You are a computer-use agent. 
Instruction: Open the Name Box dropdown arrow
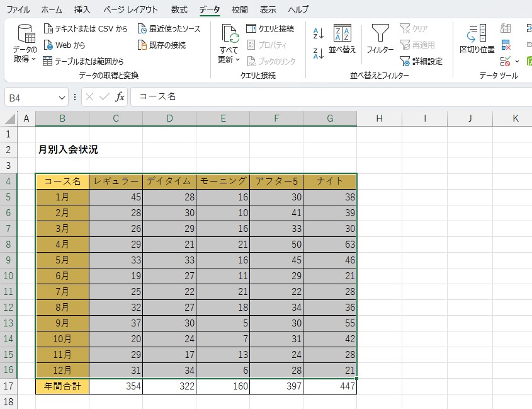point(62,98)
